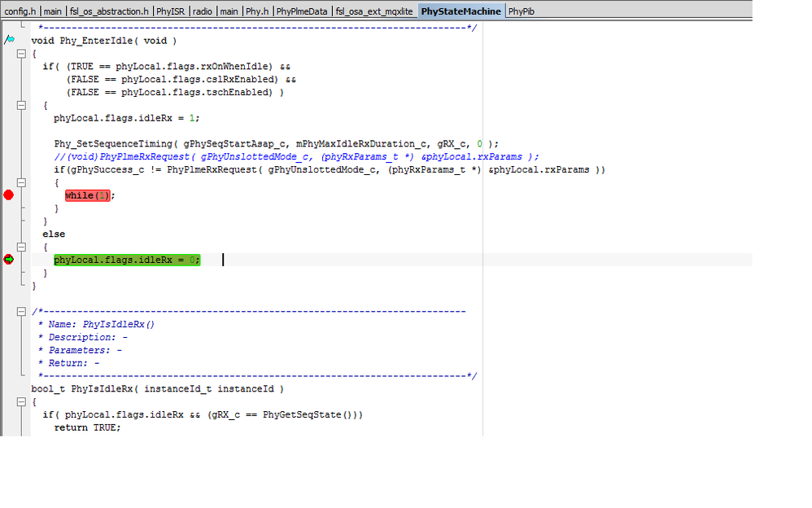
Task: Select the active PhyStateMachine tab
Action: point(461,11)
